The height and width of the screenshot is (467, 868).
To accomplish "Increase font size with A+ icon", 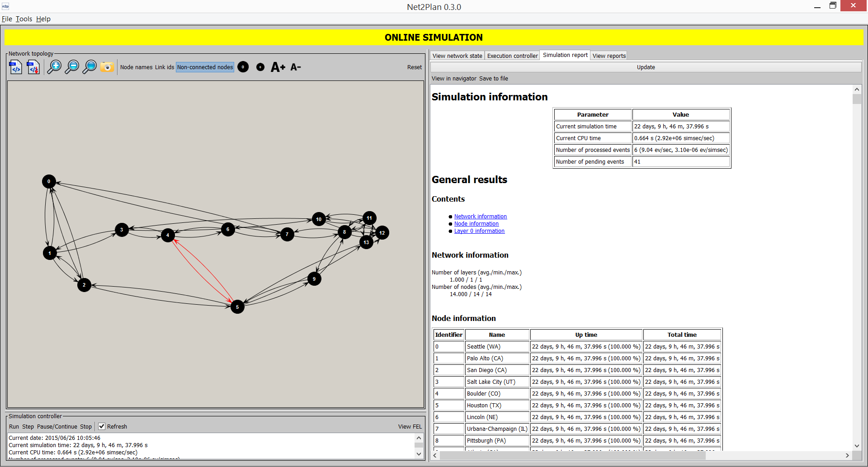I will point(278,67).
